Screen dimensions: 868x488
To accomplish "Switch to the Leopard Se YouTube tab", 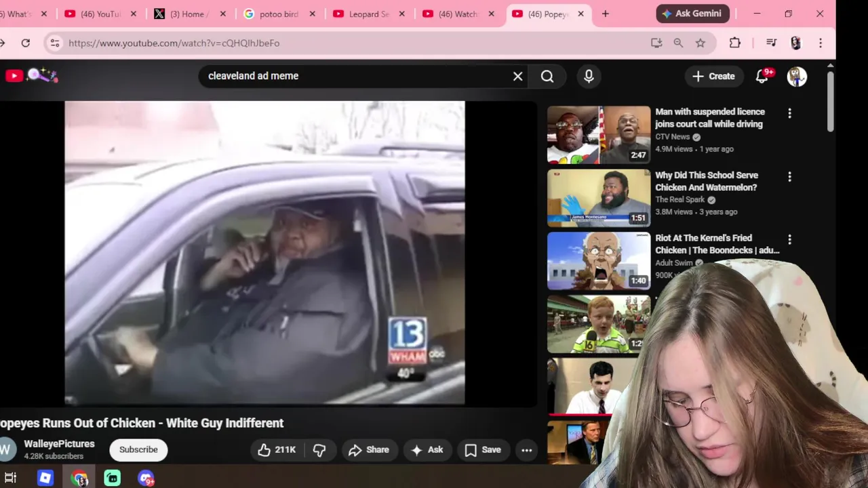I will 368,14.
